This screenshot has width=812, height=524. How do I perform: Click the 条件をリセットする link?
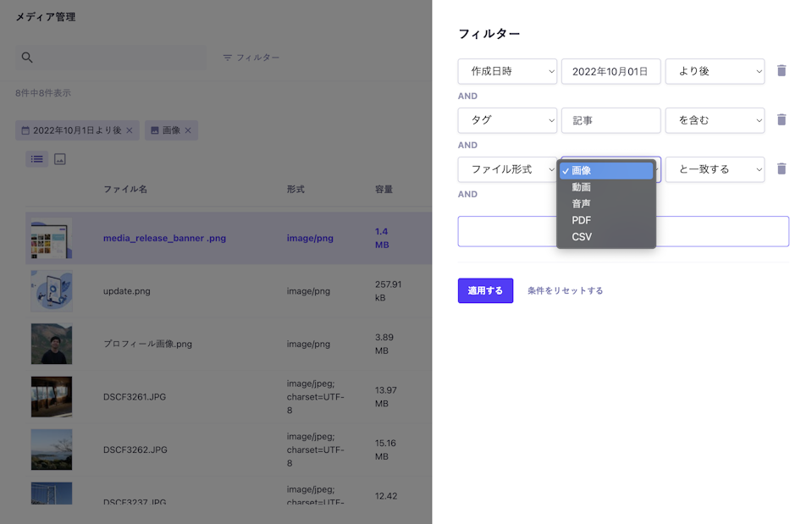coord(565,290)
